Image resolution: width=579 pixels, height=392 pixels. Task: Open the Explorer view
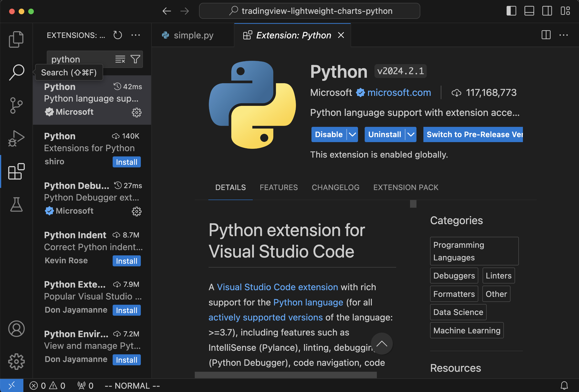16,39
